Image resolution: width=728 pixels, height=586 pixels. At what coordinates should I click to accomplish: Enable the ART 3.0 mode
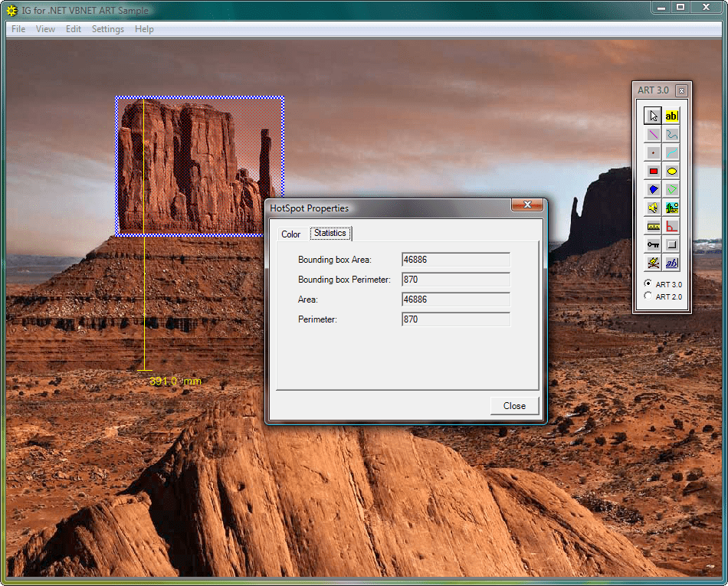coord(648,283)
